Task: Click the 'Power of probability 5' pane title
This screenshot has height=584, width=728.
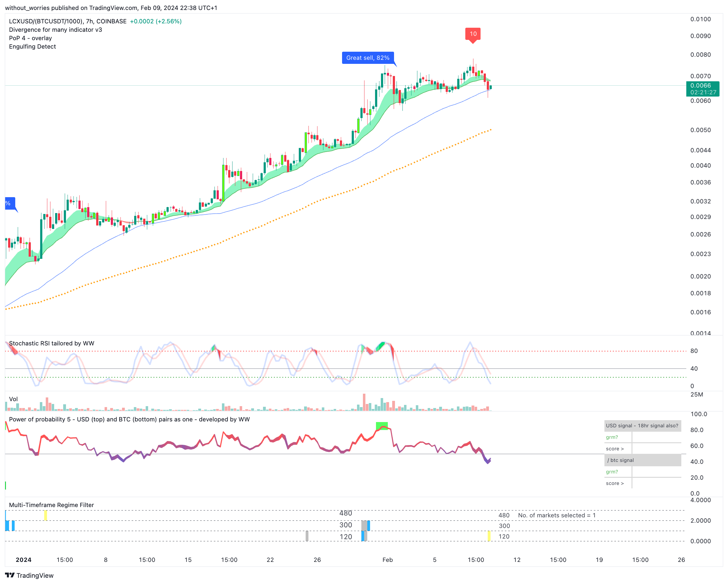Action: pyautogui.click(x=129, y=420)
